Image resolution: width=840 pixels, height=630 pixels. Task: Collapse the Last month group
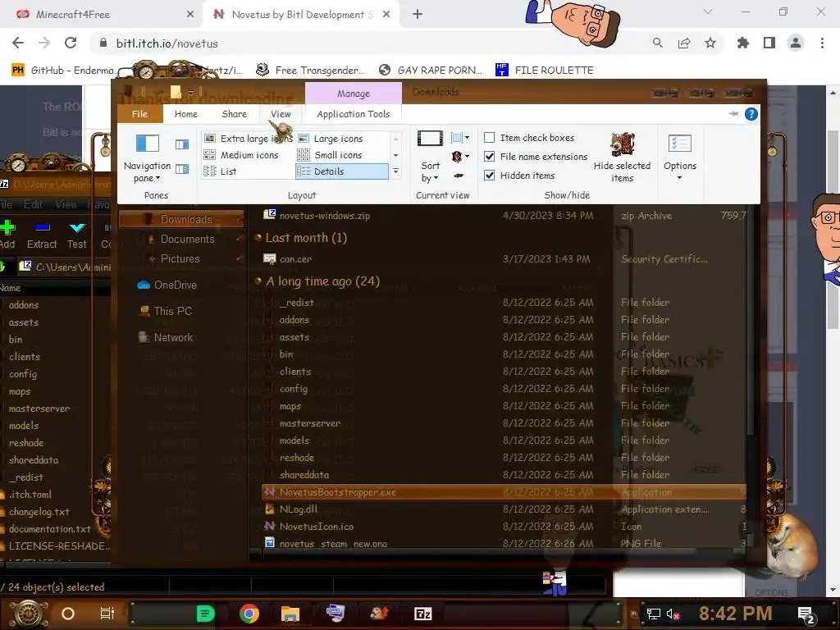coord(258,237)
